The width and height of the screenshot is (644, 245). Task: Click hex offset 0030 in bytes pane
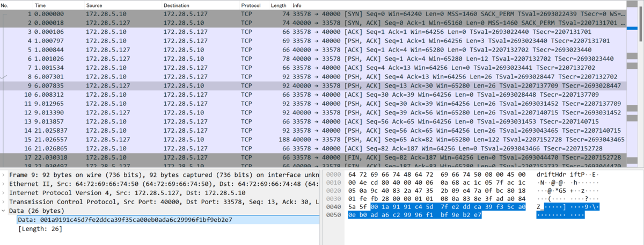(x=333, y=198)
